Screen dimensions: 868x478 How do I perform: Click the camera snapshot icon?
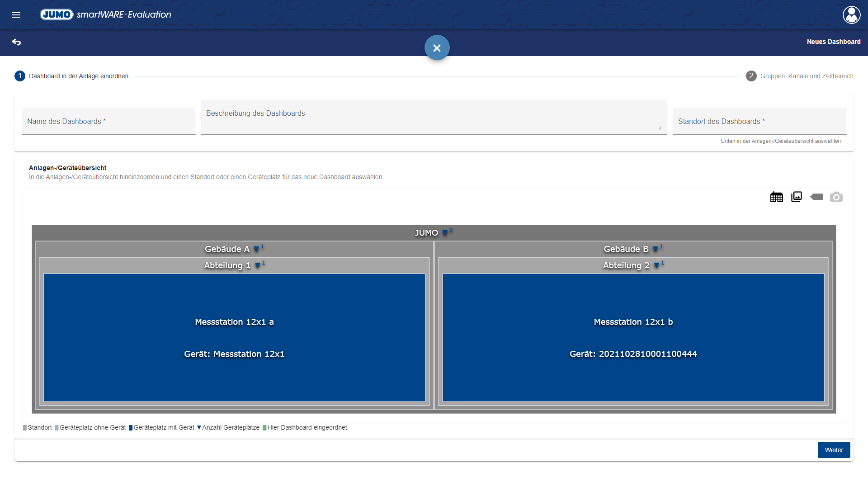pos(836,197)
